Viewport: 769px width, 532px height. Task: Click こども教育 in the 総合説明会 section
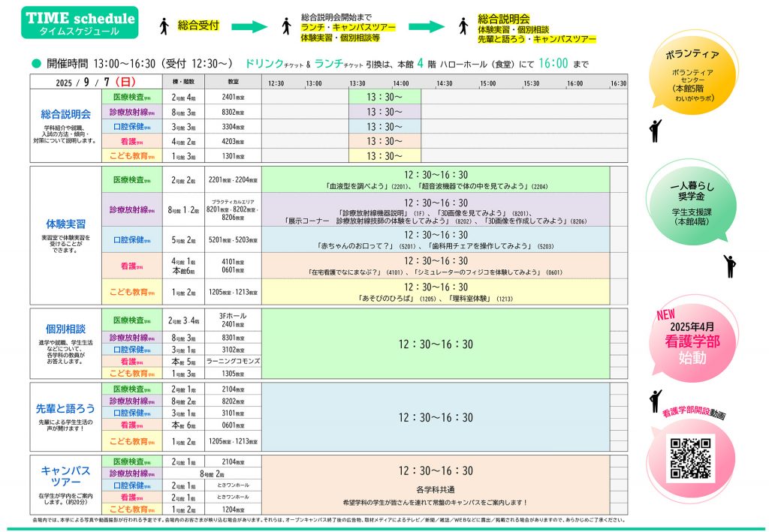[132, 156]
